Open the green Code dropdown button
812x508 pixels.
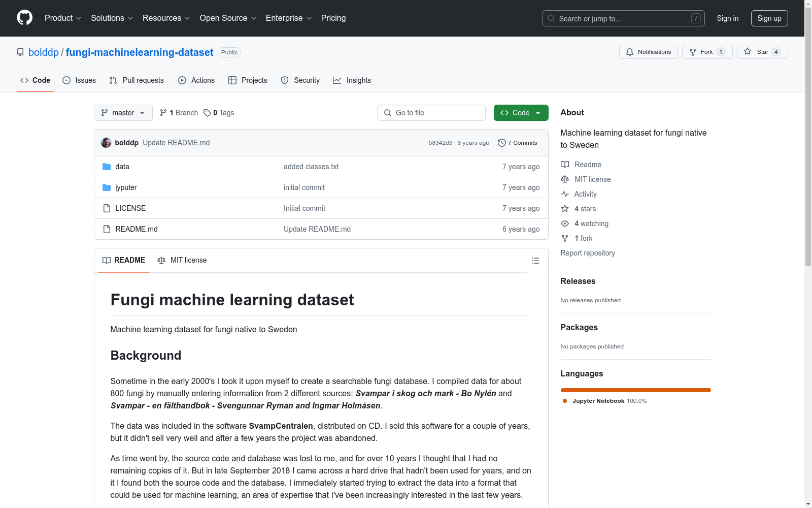[x=521, y=113]
